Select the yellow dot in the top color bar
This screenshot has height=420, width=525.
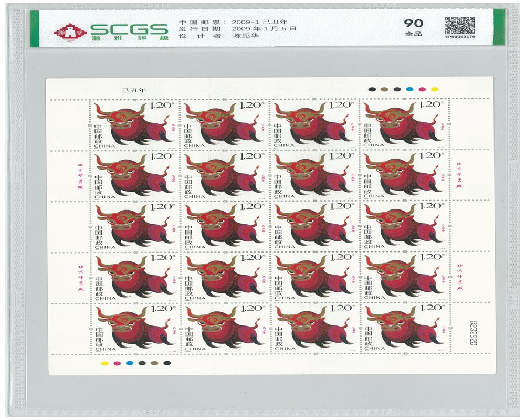click(x=435, y=89)
